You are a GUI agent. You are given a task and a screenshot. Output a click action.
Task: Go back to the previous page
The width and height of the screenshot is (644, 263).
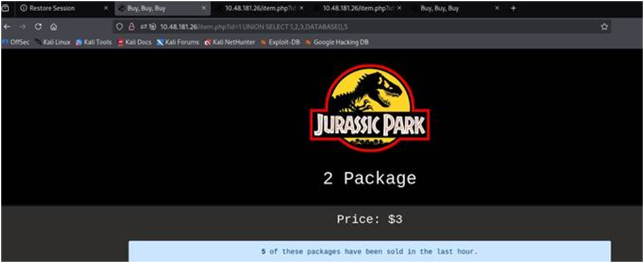[7, 27]
